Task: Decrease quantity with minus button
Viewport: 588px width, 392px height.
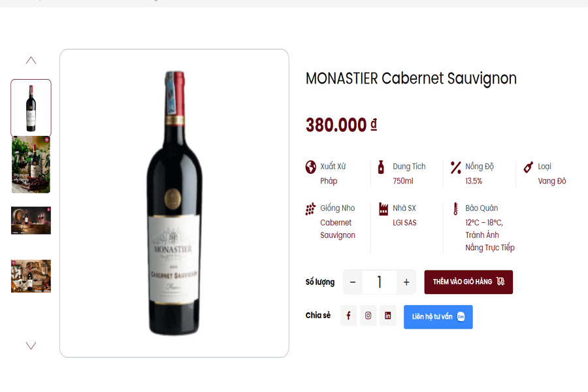Action: pos(353,282)
